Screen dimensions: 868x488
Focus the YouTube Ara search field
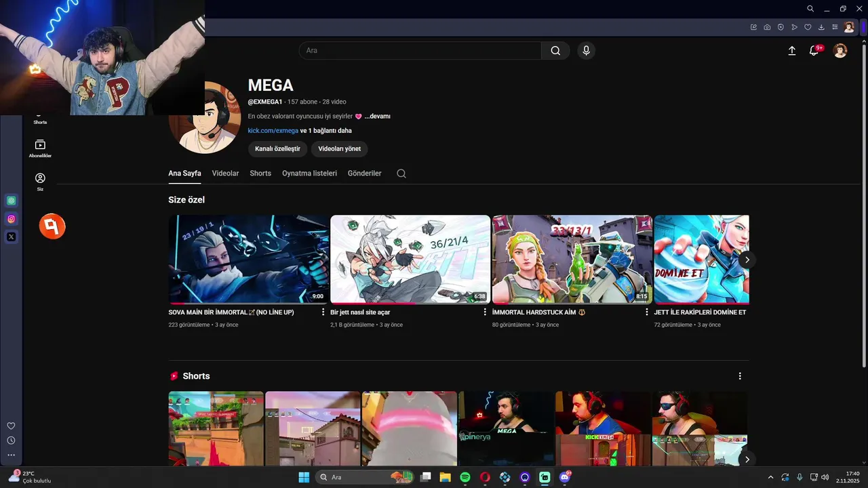pyautogui.click(x=420, y=51)
